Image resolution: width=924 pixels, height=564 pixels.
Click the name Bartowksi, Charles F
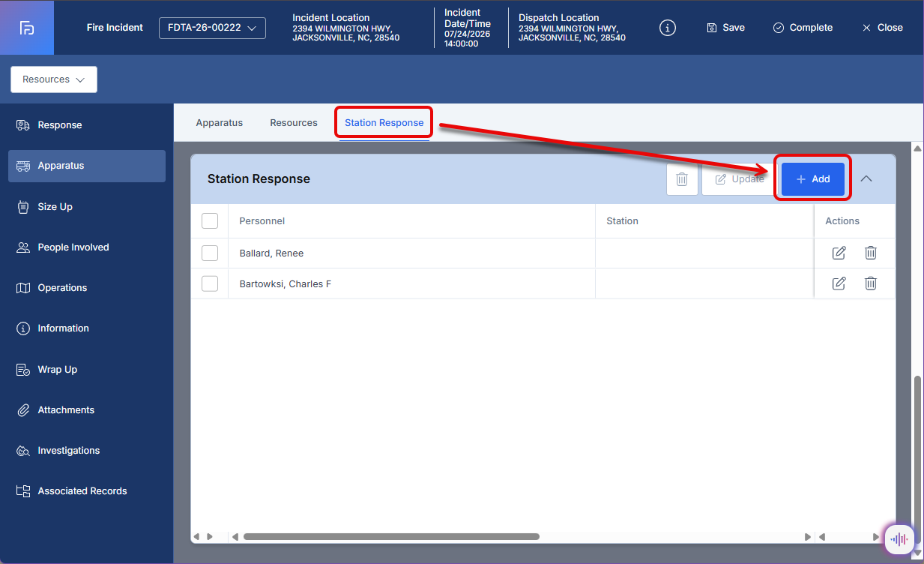pos(286,284)
